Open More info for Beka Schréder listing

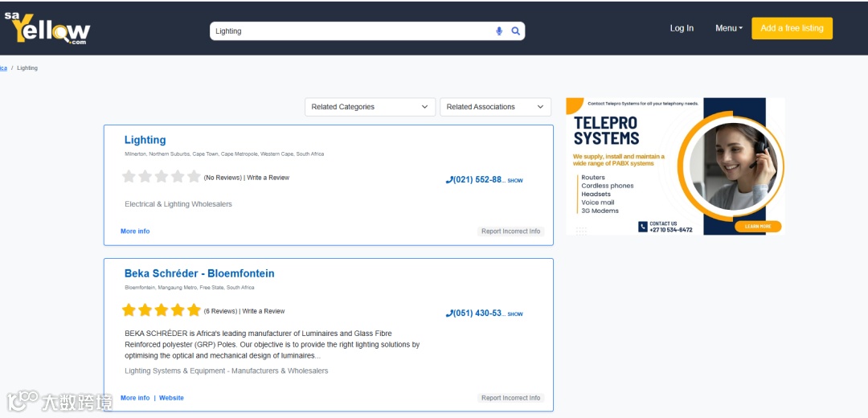coord(135,398)
